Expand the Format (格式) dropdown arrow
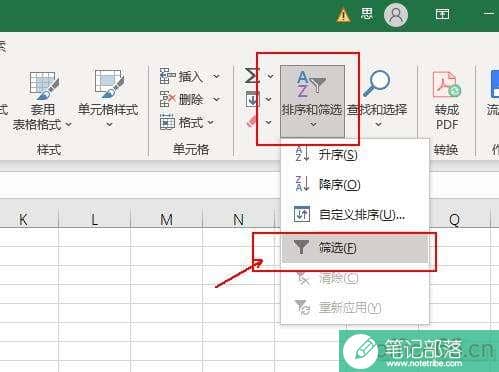This screenshot has width=499, height=372. click(x=211, y=123)
